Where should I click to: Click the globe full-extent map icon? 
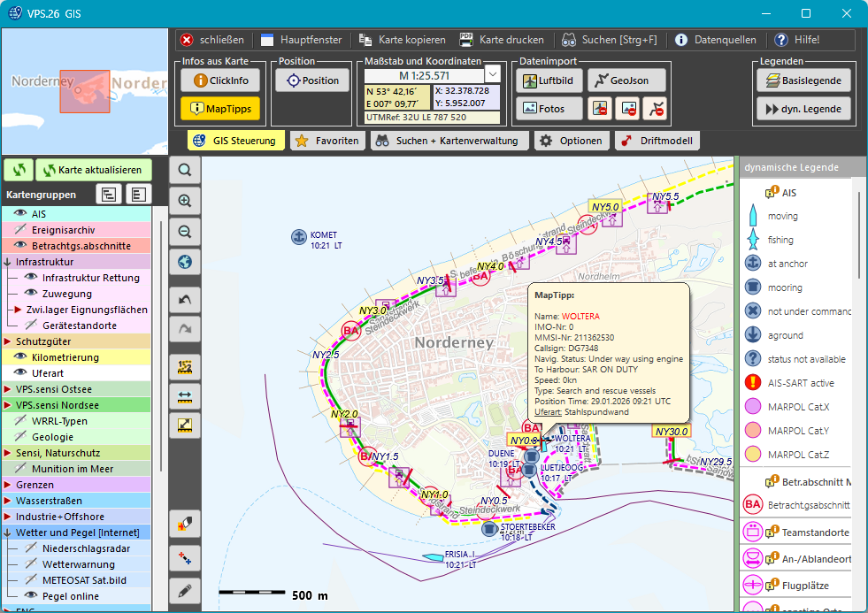point(185,261)
